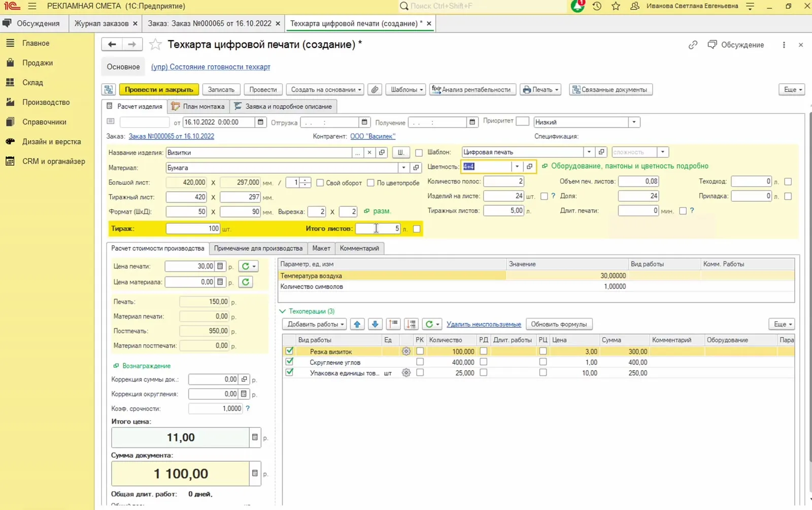Toggle Свой оборот checkbox

[320, 182]
